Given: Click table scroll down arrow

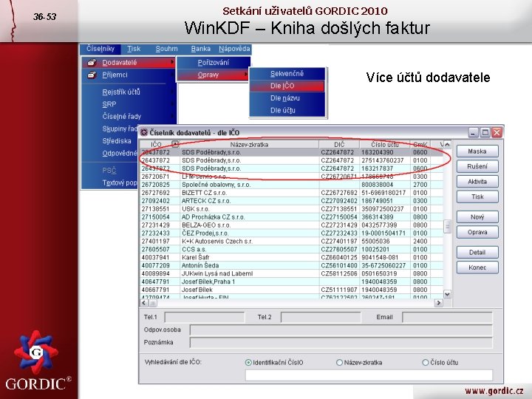Looking at the screenshot, I should click(447, 294).
